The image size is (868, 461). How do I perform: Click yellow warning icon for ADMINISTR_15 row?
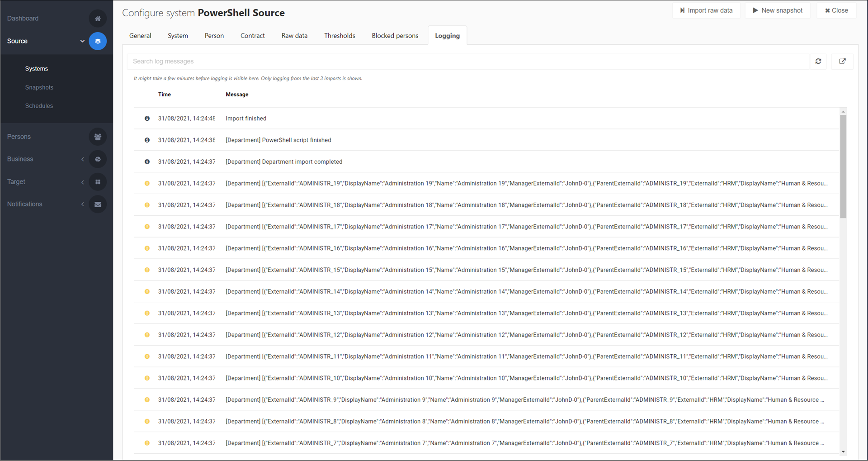[x=147, y=270]
